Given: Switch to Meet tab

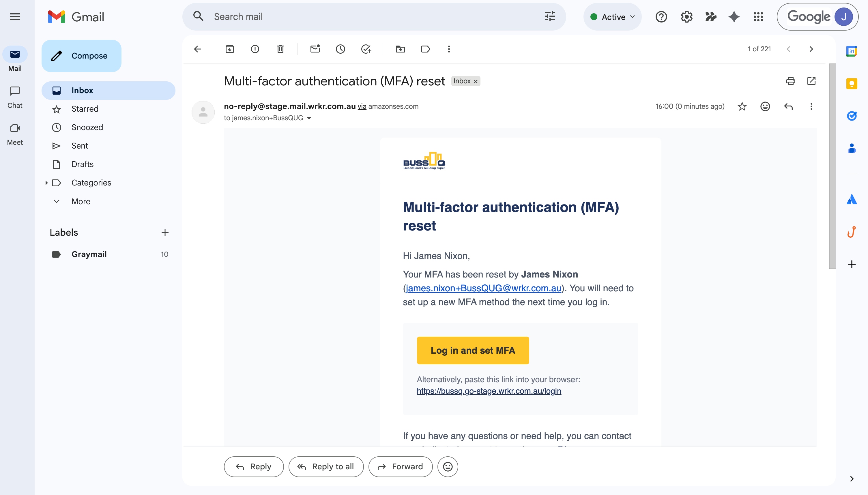Looking at the screenshot, I should point(15,134).
